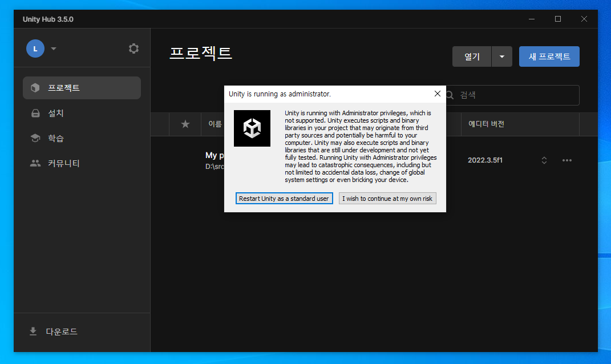Click the 열기 button

471,56
